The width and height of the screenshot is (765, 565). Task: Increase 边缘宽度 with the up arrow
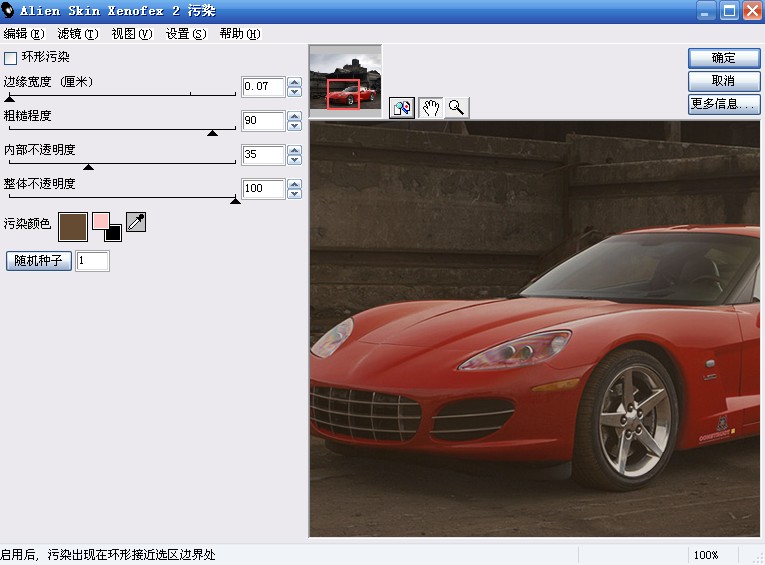tap(294, 82)
